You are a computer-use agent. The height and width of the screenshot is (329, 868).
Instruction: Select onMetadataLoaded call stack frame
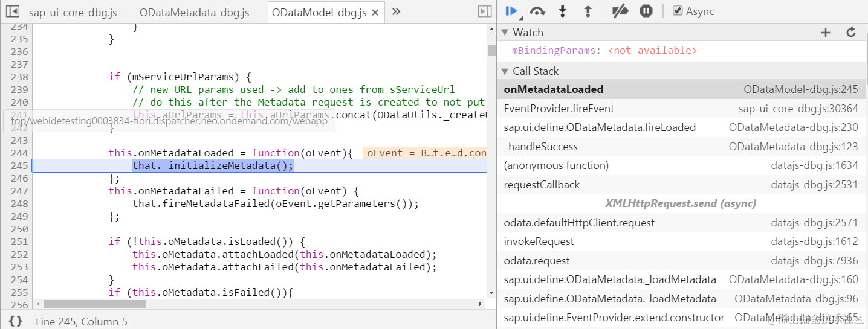(681, 89)
